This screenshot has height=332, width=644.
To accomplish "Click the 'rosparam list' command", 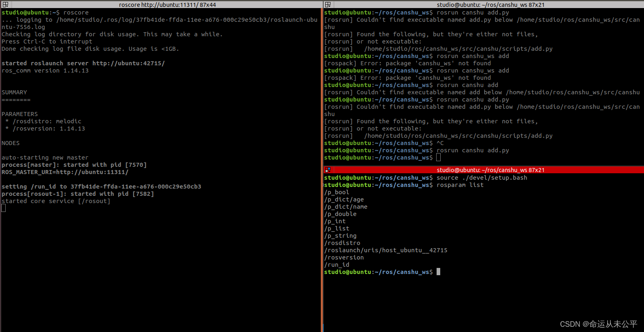I will (460, 185).
